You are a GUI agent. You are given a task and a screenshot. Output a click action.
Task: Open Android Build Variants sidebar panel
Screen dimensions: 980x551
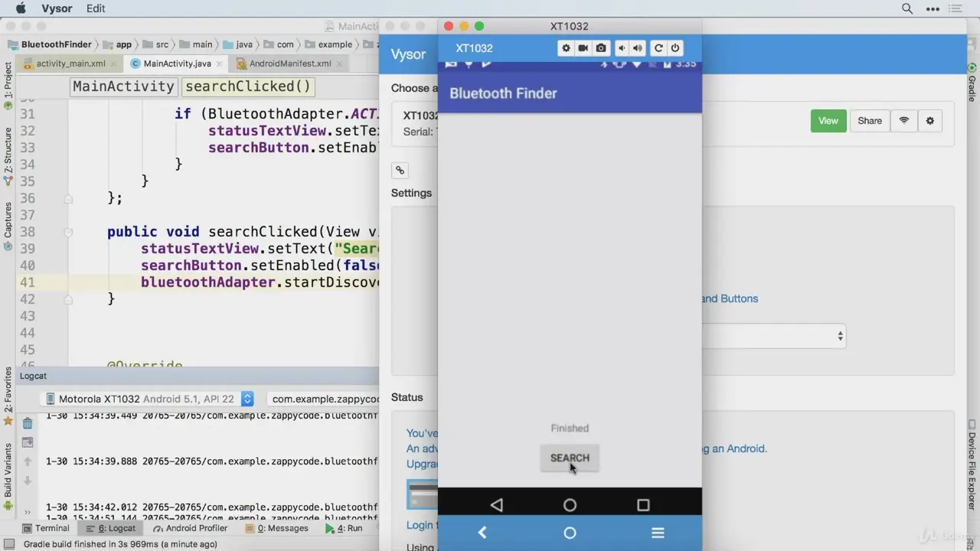[x=8, y=476]
